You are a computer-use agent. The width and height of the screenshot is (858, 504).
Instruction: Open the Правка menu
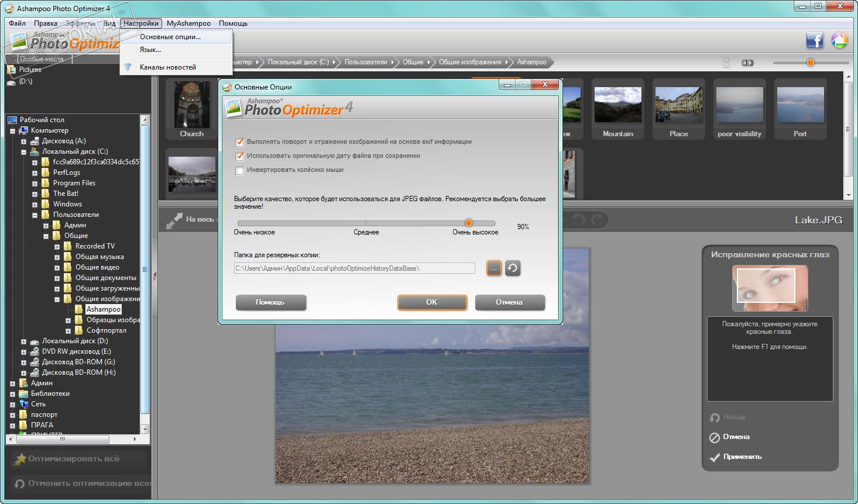[45, 23]
